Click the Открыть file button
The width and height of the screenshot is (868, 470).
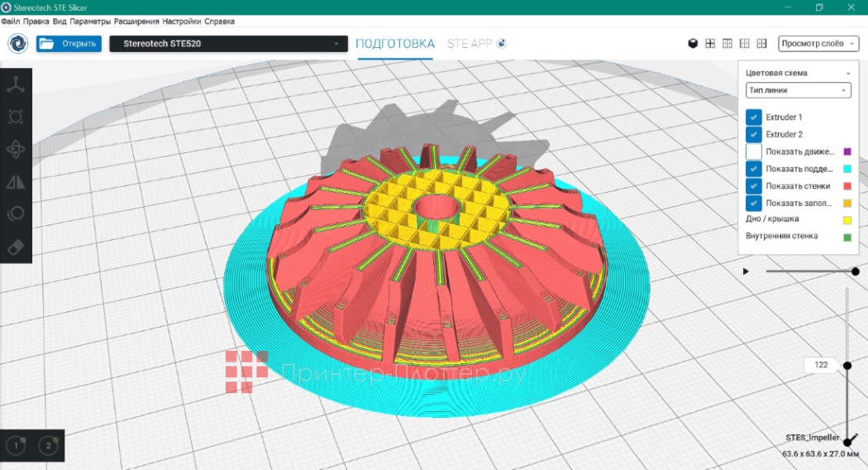(69, 44)
